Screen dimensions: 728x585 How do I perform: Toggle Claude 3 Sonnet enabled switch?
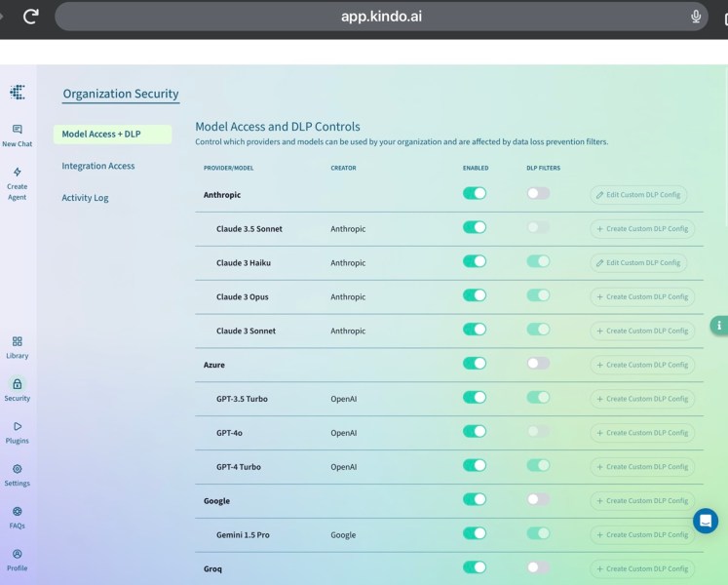[x=474, y=329]
